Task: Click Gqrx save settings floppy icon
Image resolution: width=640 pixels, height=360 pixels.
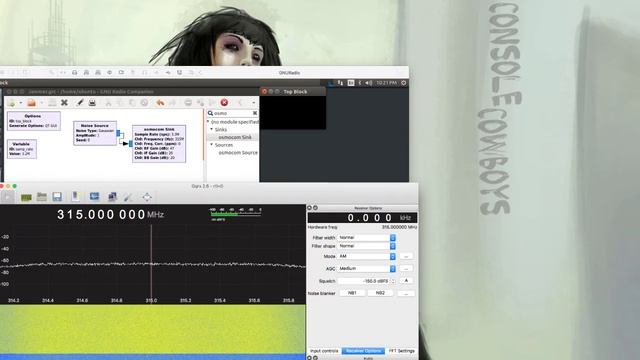Action: (57, 197)
